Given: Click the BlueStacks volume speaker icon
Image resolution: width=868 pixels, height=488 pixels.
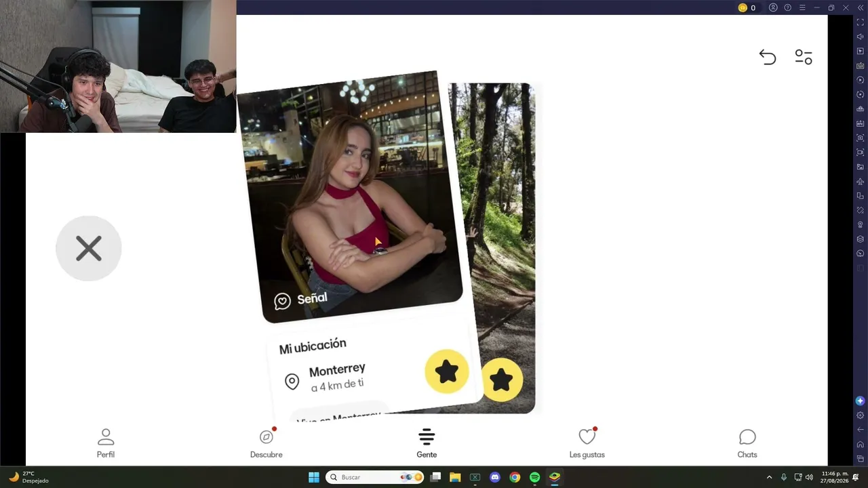Looking at the screenshot, I should click(x=861, y=37).
